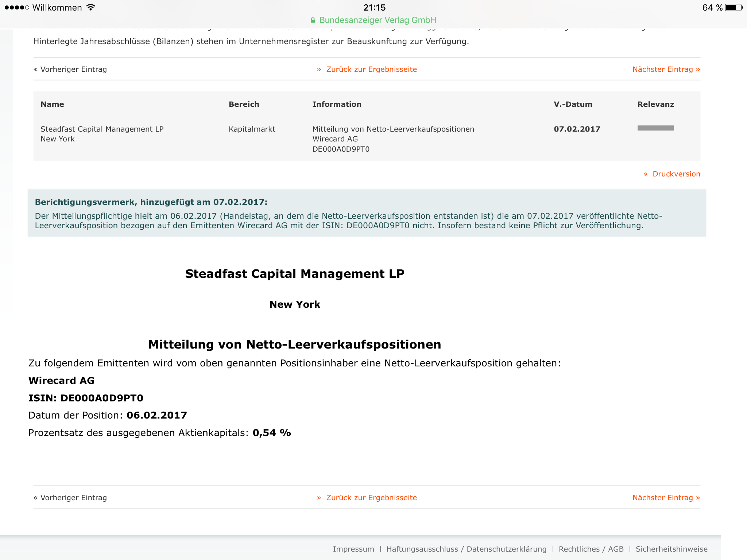Click the » chevron beside Druckversion
Viewport: 747px width, 560px height.
pos(646,174)
